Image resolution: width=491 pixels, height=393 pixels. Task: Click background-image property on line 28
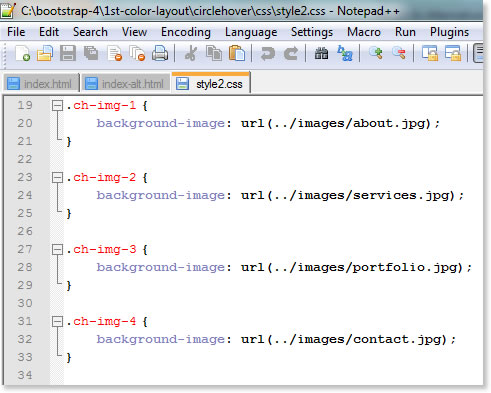(161, 267)
